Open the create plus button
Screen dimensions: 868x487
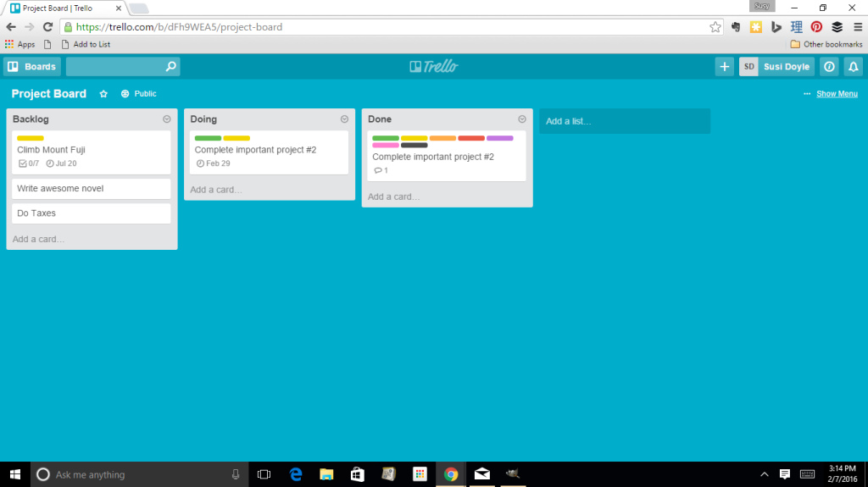724,66
